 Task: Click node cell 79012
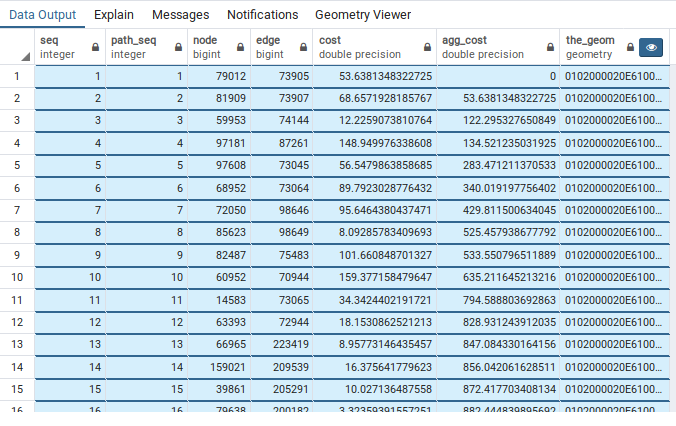[x=219, y=76]
